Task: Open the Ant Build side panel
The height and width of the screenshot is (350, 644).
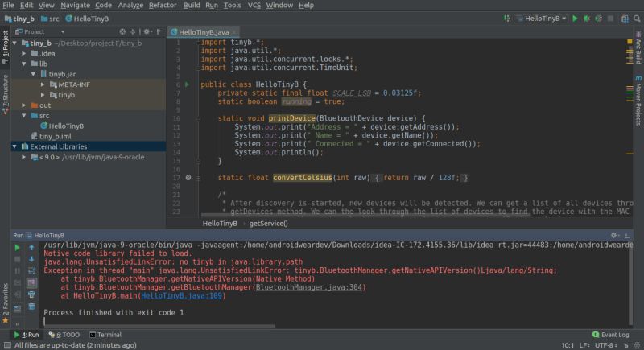Action: pos(638,47)
